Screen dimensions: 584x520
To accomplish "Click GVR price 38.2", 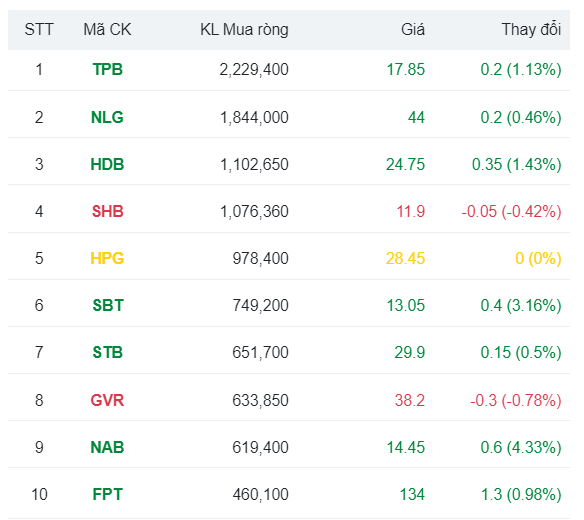I will (x=410, y=400).
